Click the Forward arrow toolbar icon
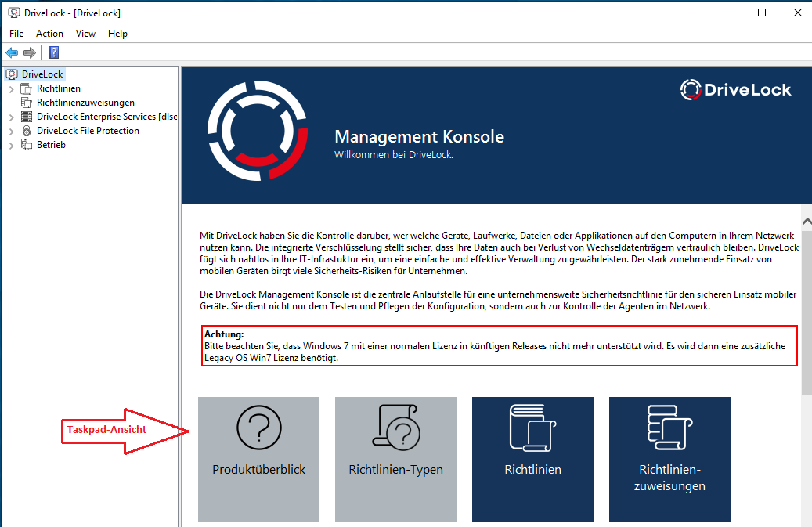Image resolution: width=812 pixels, height=527 pixels. [x=30, y=52]
